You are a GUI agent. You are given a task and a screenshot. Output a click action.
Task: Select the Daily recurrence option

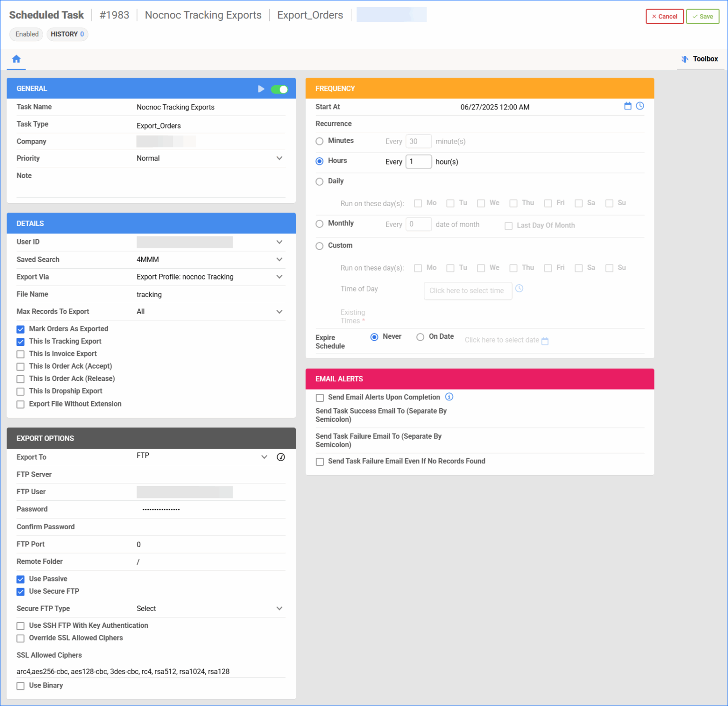[x=319, y=181]
